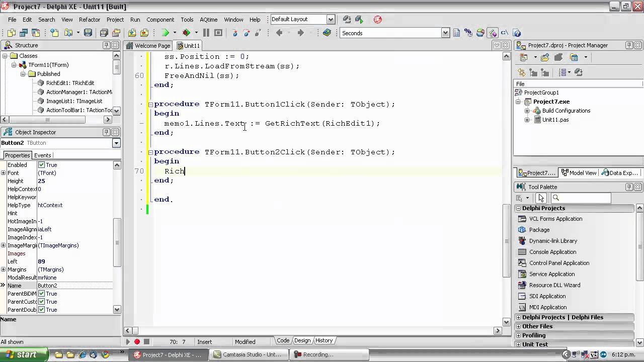Switch to the Welcome Page tab
This screenshot has height=362, width=644.
148,46
